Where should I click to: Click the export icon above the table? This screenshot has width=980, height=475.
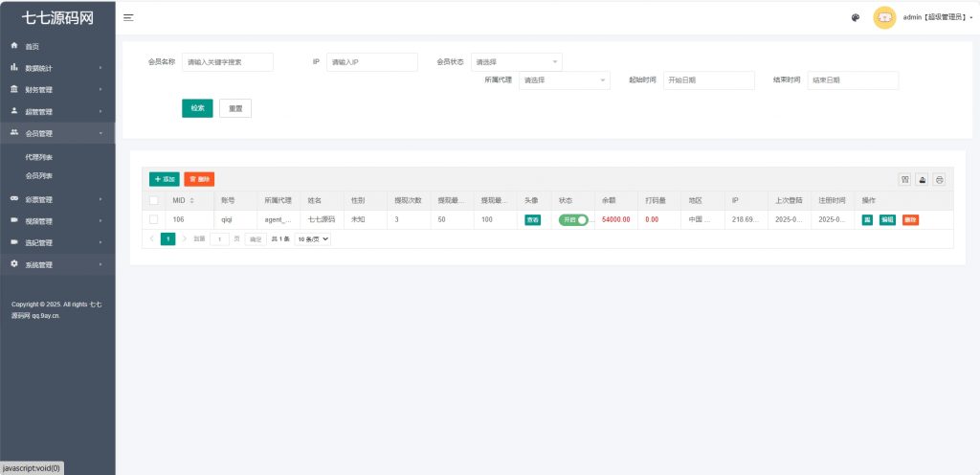922,179
